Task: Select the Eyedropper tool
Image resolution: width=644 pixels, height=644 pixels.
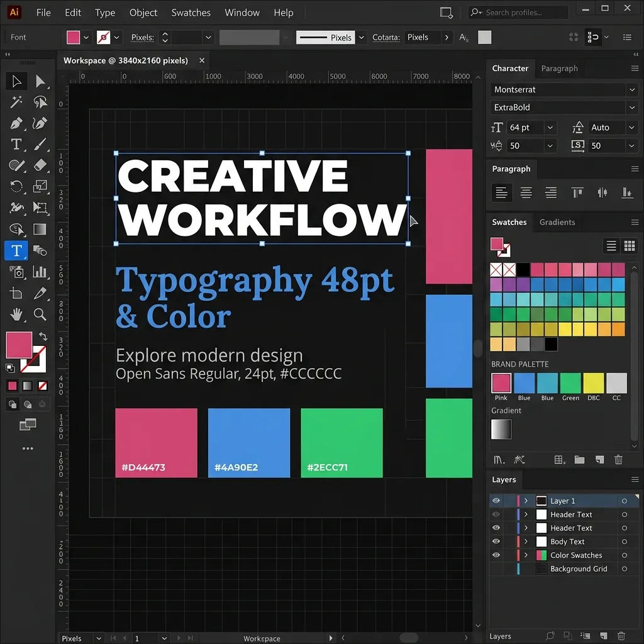Action: [x=40, y=293]
